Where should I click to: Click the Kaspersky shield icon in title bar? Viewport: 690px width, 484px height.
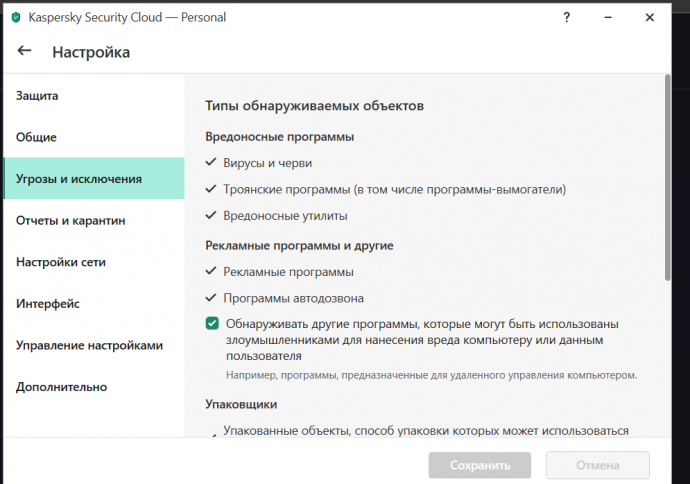click(16, 17)
